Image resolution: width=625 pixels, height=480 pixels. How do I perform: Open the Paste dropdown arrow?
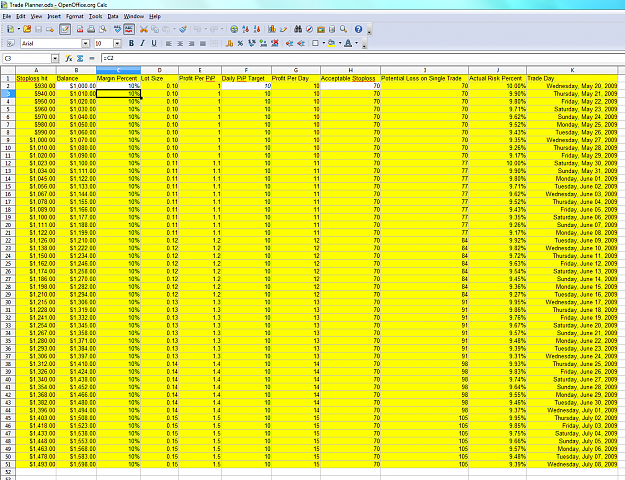[x=174, y=29]
